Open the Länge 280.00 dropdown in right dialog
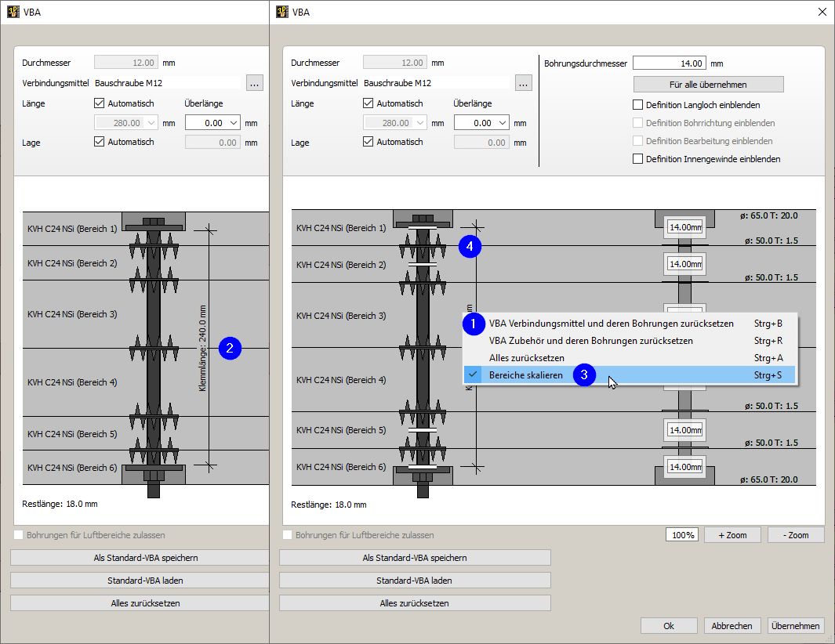Viewport: 835px width, 644px height. [x=419, y=123]
